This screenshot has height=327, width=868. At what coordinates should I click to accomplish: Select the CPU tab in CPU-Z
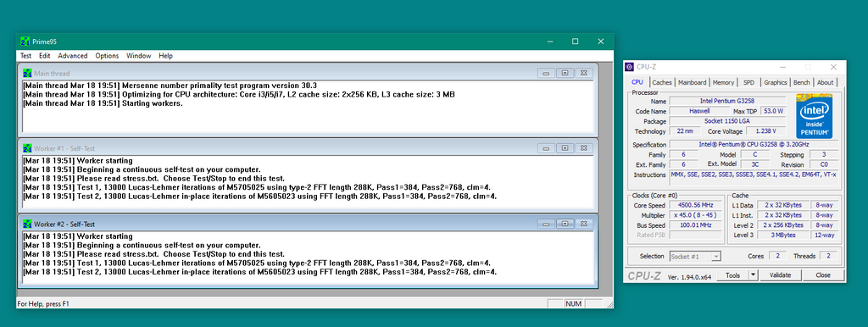pos(637,82)
